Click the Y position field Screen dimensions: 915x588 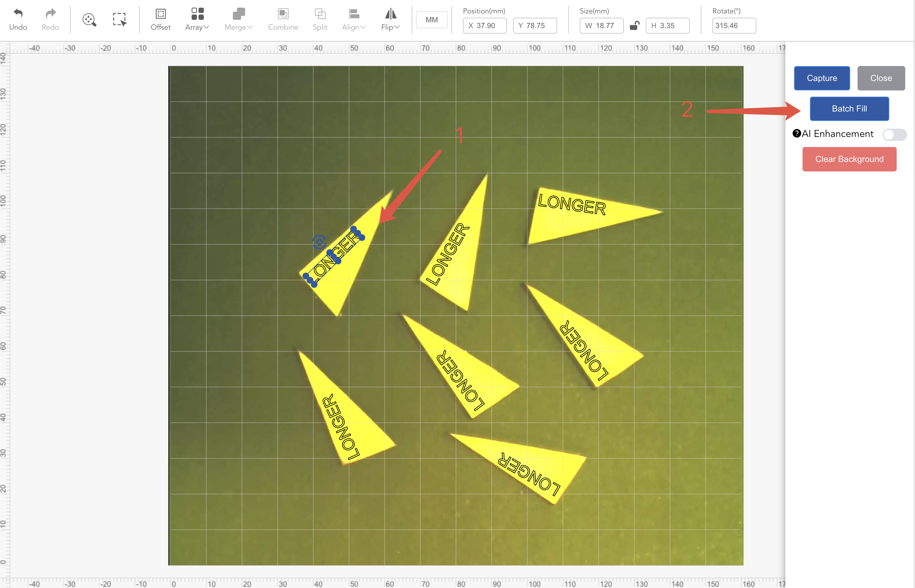click(x=535, y=26)
